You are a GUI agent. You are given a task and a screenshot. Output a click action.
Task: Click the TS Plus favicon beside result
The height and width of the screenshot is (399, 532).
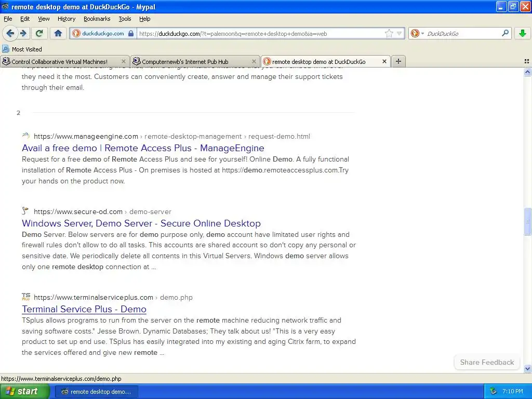tap(26, 297)
